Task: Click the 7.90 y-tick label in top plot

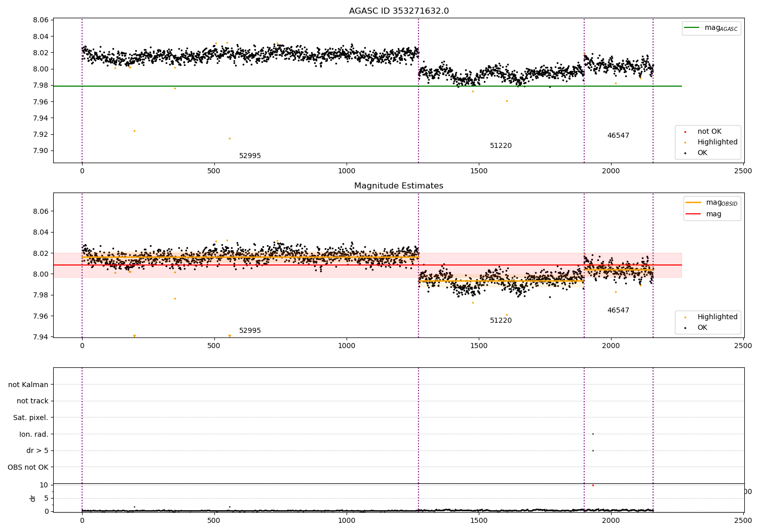Action: pyautogui.click(x=40, y=150)
